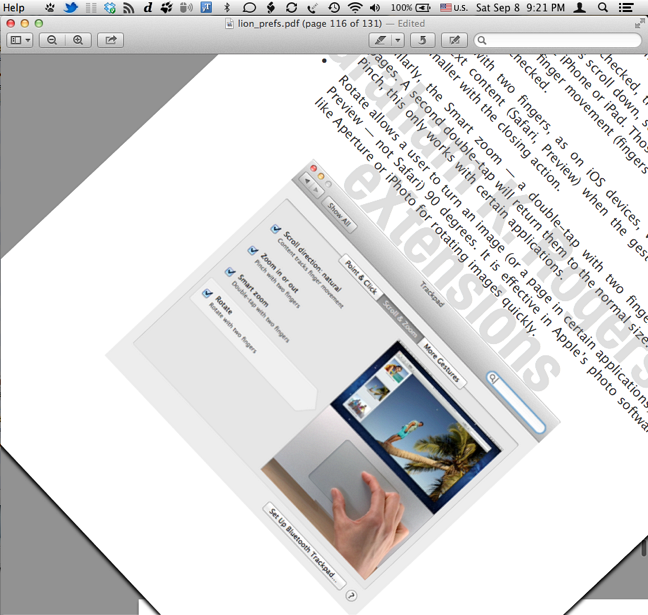
Task: Select the annotate pen tool
Action: 380,40
